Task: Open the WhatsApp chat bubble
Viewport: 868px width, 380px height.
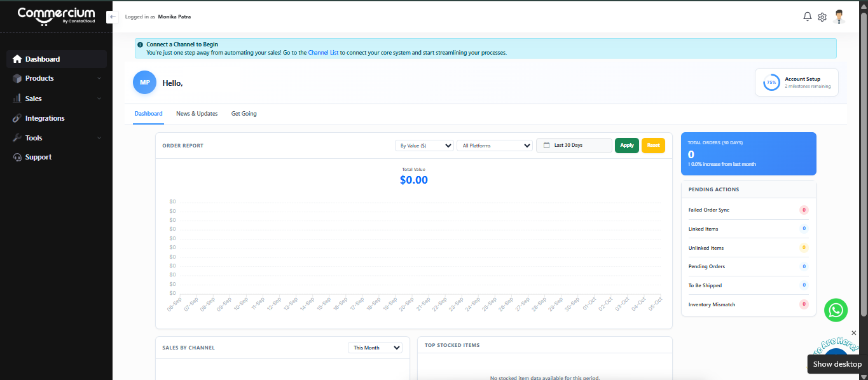Action: 836,310
